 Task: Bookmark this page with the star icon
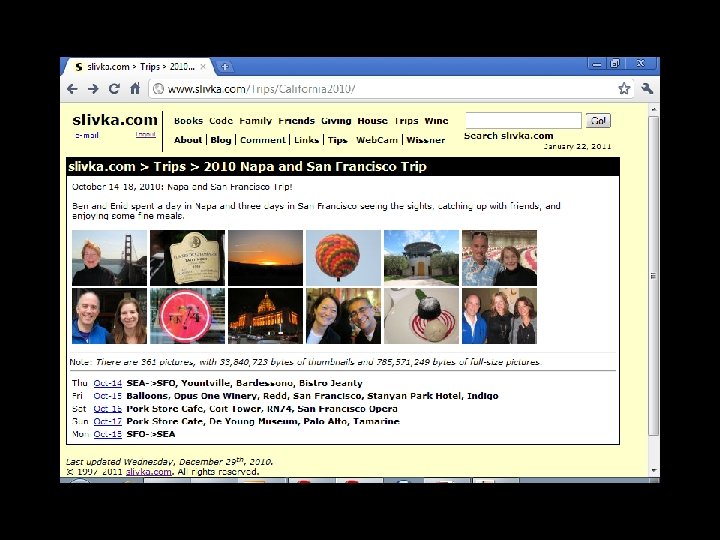tap(624, 88)
